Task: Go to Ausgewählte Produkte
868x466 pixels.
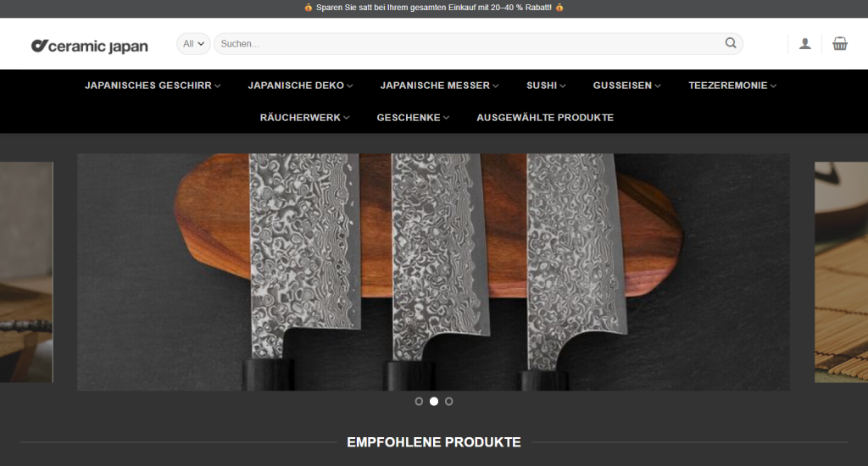Action: (545, 117)
